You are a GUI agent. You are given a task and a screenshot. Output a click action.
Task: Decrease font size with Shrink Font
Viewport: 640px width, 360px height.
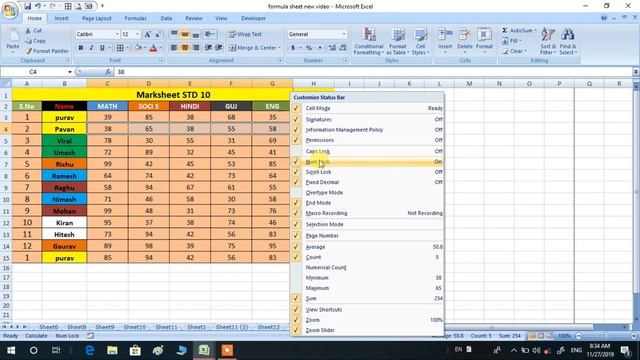point(158,34)
